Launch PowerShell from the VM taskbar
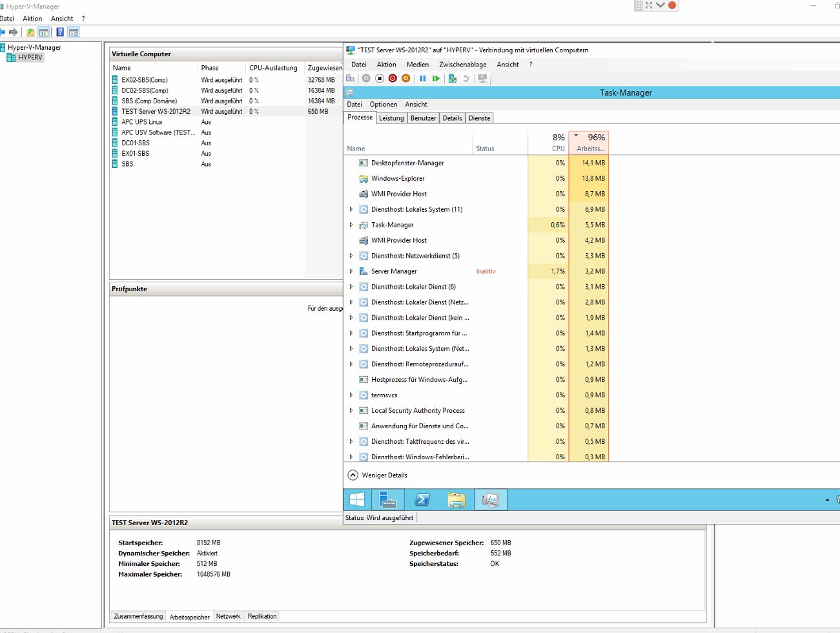Image resolution: width=840 pixels, height=633 pixels. coord(422,499)
